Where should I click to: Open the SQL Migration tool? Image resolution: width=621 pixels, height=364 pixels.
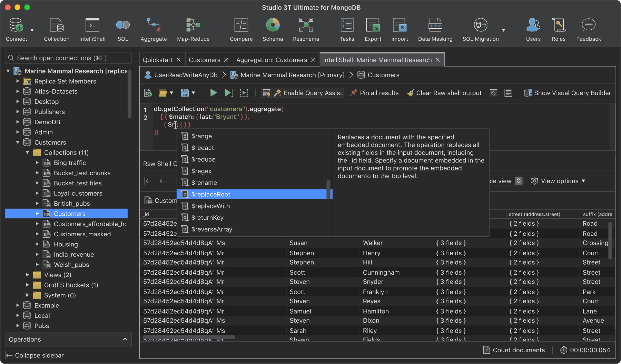[480, 29]
